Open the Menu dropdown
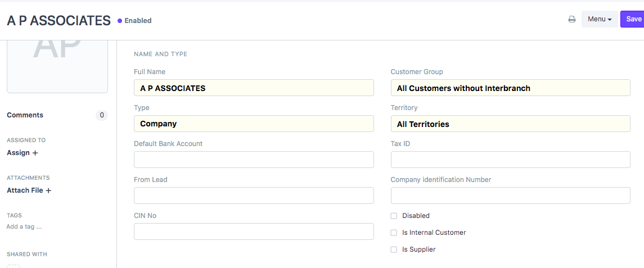 600,19
